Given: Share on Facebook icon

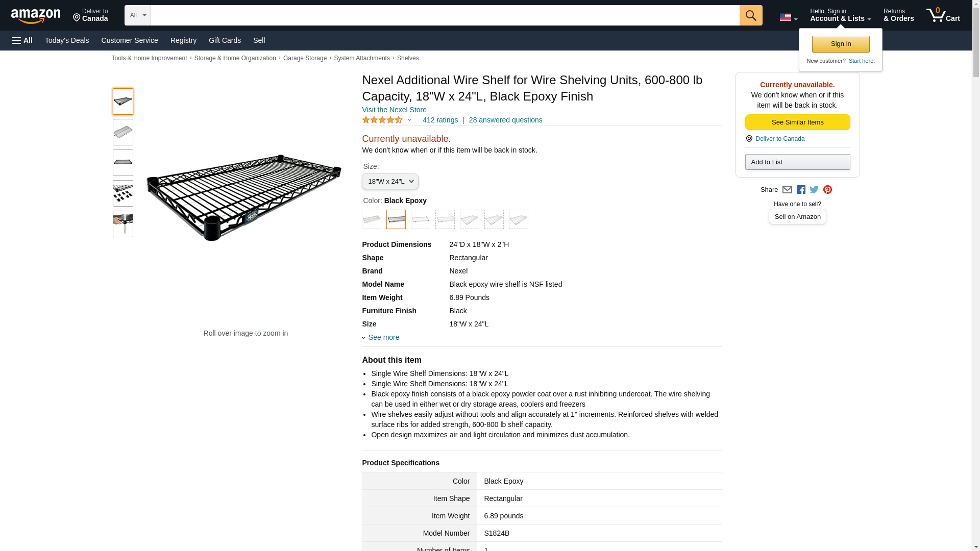Looking at the screenshot, I should pyautogui.click(x=801, y=190).
